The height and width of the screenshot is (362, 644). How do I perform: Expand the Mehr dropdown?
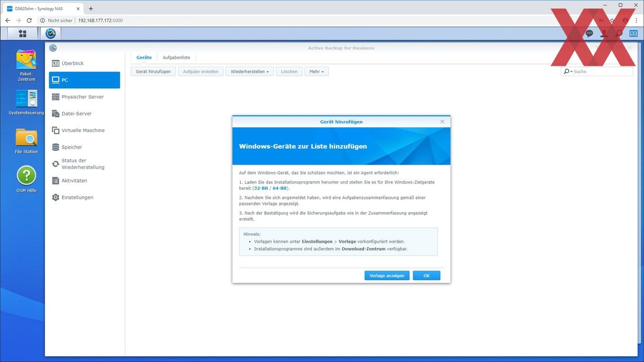tap(316, 71)
